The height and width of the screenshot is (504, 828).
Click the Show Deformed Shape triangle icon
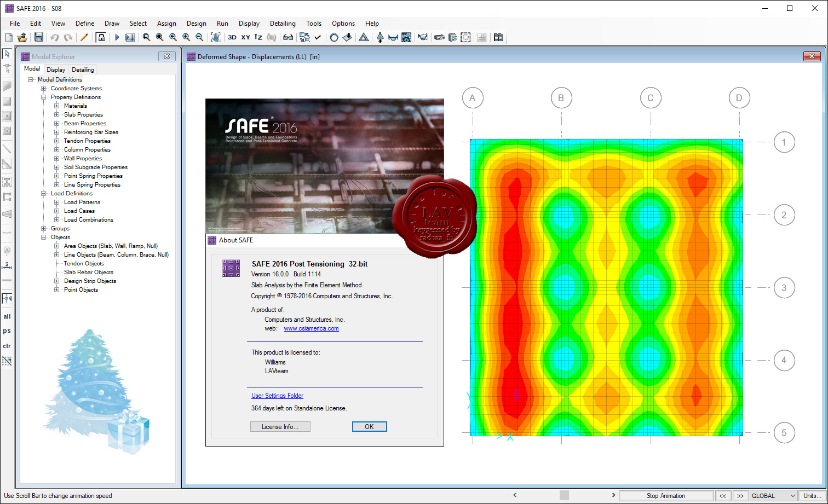[x=364, y=37]
